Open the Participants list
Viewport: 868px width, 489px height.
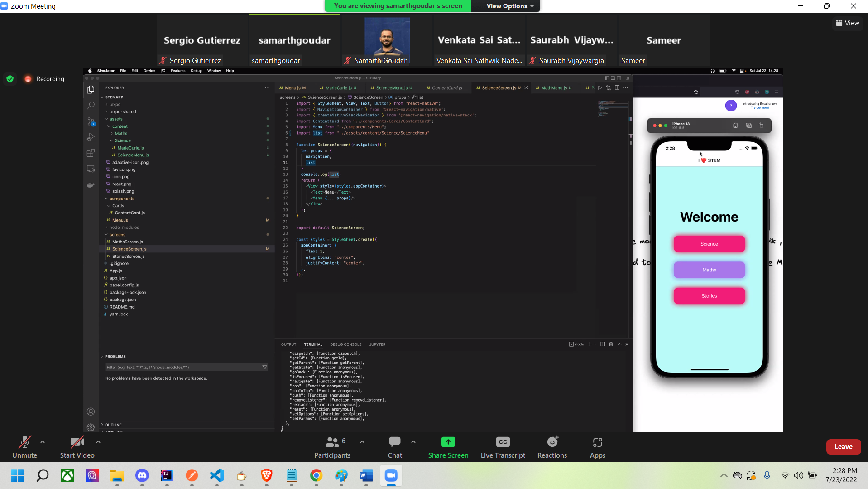(x=332, y=447)
